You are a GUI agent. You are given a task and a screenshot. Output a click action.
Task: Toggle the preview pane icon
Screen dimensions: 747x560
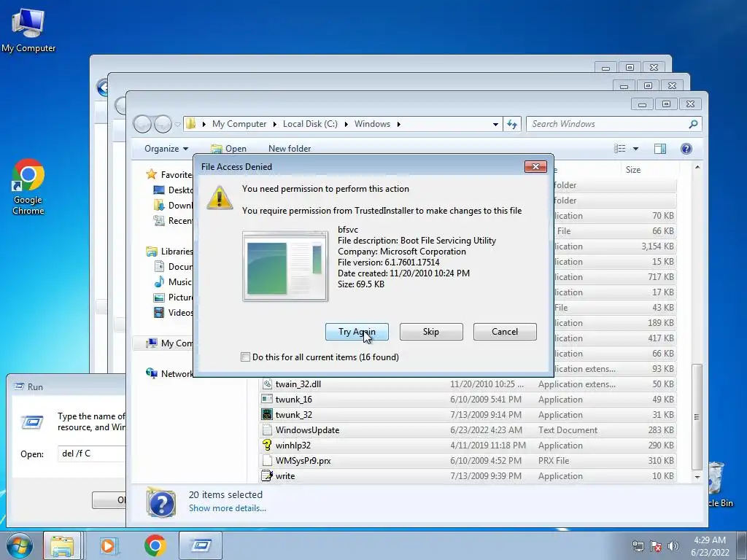(x=660, y=149)
